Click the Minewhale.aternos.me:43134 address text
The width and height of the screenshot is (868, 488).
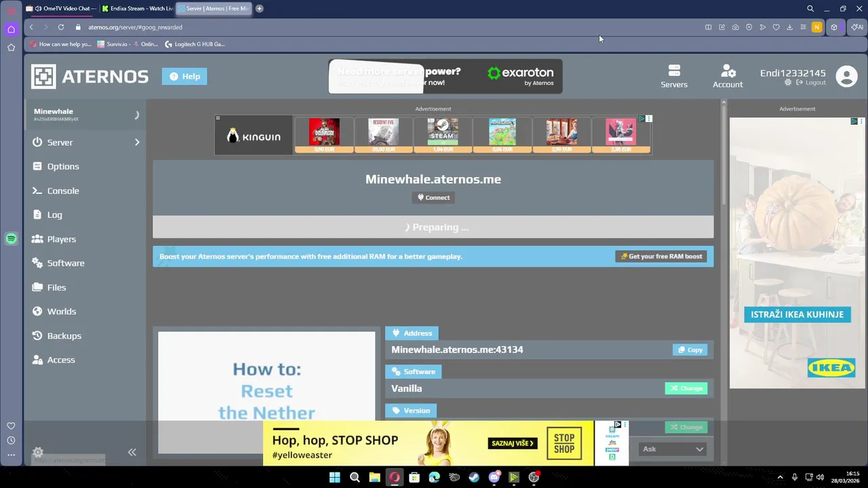457,350
